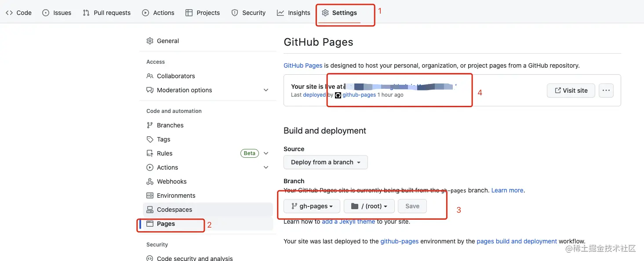The height and width of the screenshot is (261, 644).
Task: Click the Codespaces icon in sidebar
Action: (x=150, y=210)
